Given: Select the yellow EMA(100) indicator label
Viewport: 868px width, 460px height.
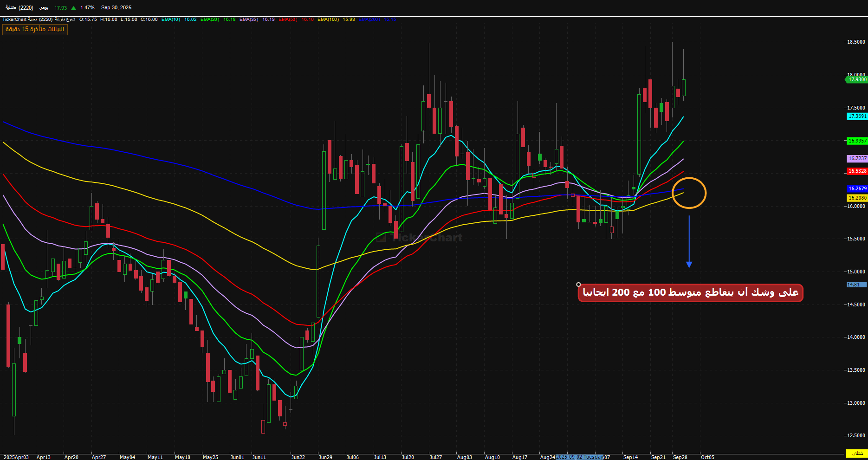Looking at the screenshot, I should coord(328,19).
